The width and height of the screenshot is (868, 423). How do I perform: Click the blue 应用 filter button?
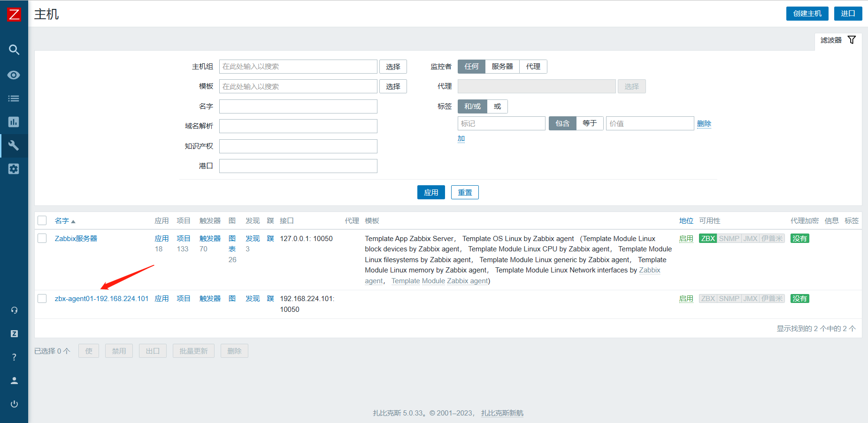click(x=431, y=192)
